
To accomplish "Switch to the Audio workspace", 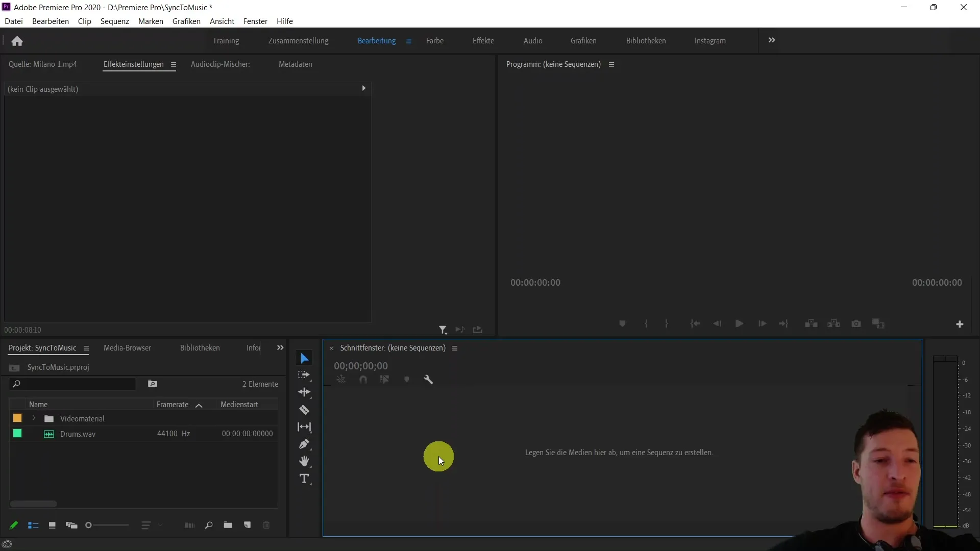I will (533, 41).
